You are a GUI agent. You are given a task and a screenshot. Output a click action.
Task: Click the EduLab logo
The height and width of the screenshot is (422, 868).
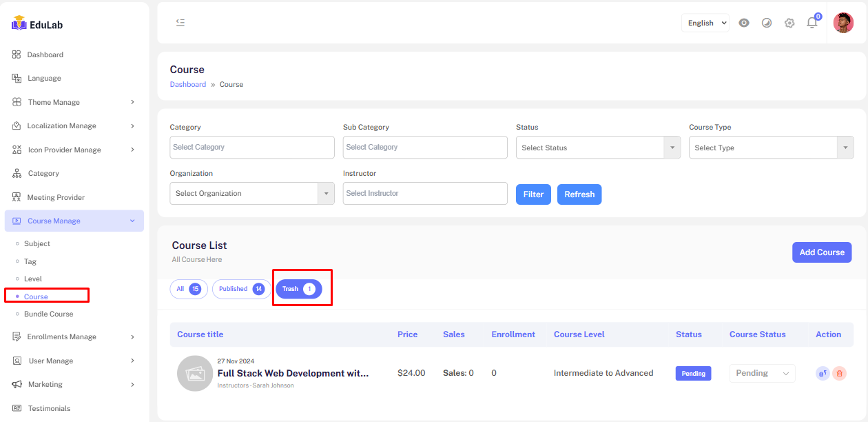point(38,24)
